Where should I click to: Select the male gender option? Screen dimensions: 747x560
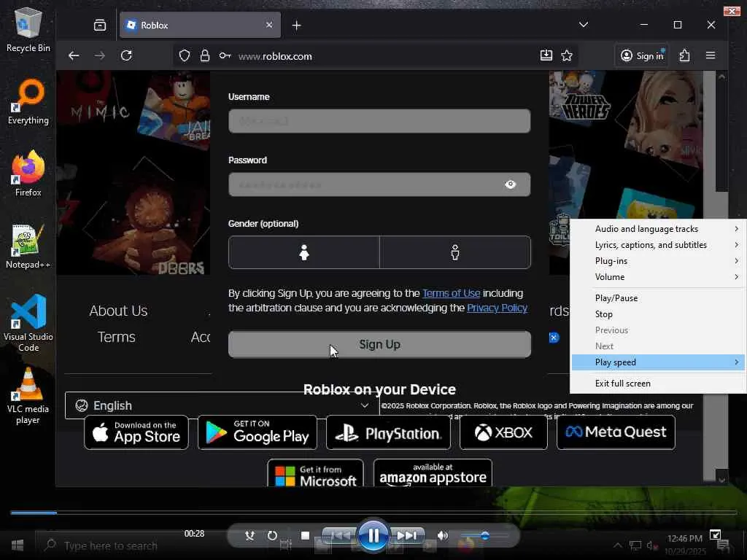pyautogui.click(x=455, y=252)
